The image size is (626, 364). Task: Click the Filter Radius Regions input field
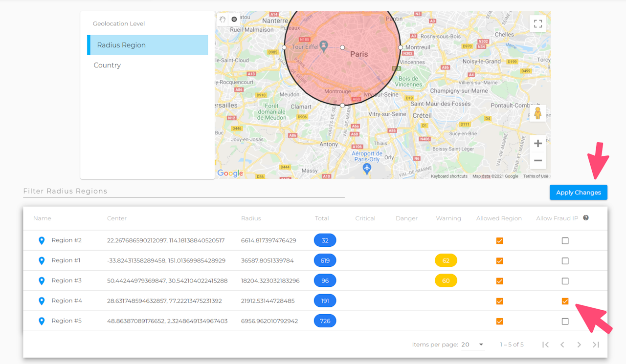(183, 191)
